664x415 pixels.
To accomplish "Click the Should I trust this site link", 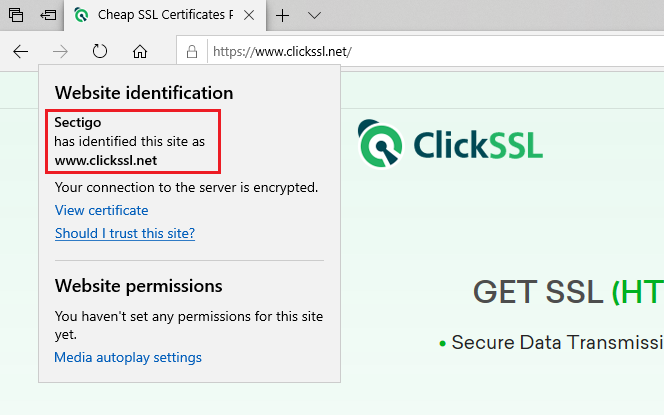I will tap(125, 233).
